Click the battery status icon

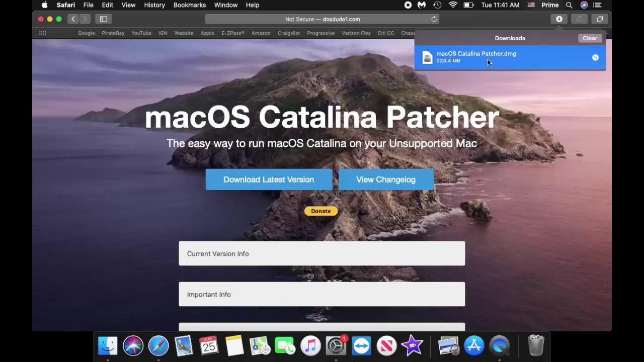[468, 5]
